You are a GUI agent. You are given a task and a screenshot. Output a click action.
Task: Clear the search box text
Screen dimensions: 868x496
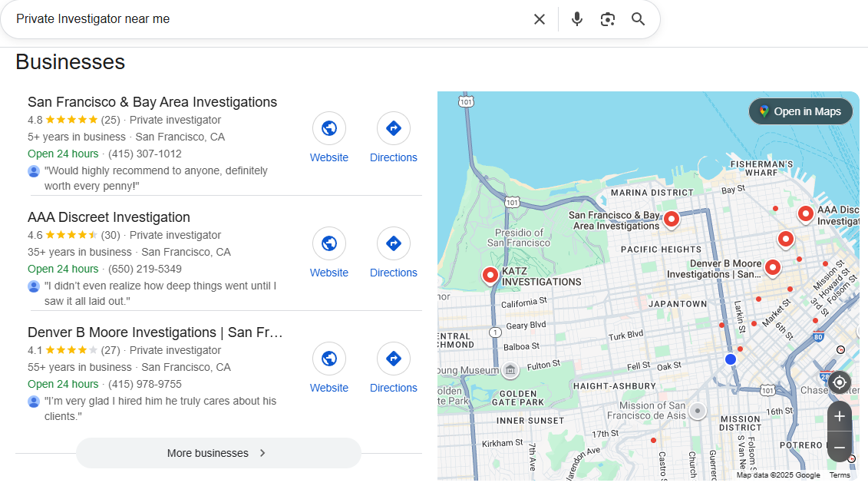tap(540, 19)
